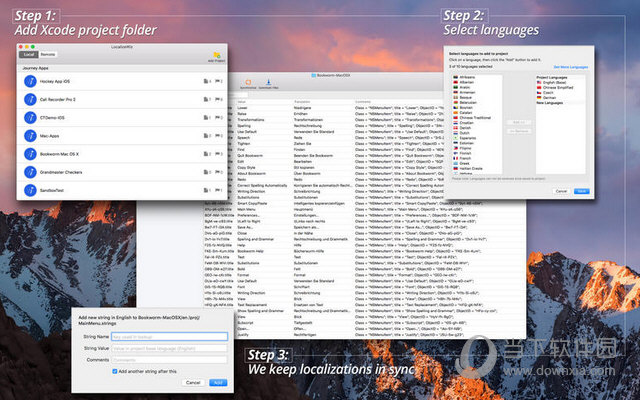Screen dimensions: 640x400
Task: Click the flag icon in SandboxTest row
Action: click(x=217, y=190)
